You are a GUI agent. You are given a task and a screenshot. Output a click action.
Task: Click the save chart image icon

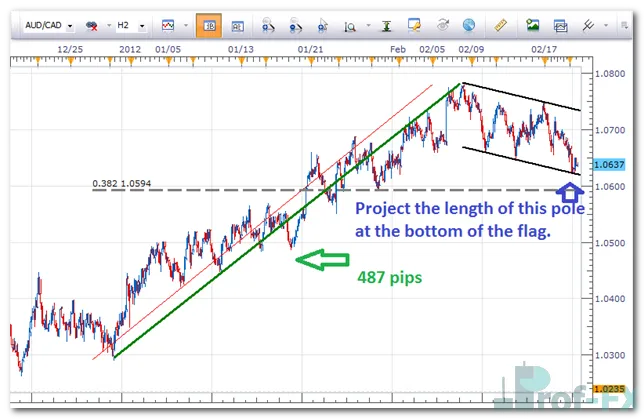533,24
